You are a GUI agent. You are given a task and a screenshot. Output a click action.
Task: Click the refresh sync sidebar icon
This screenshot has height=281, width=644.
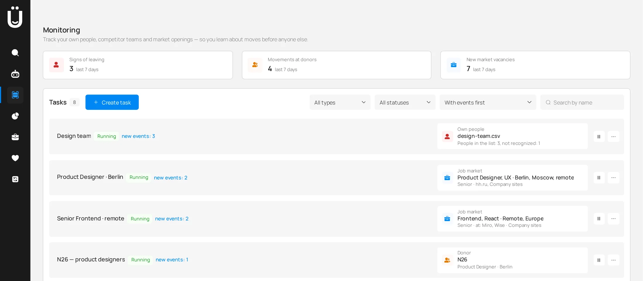tap(15, 179)
